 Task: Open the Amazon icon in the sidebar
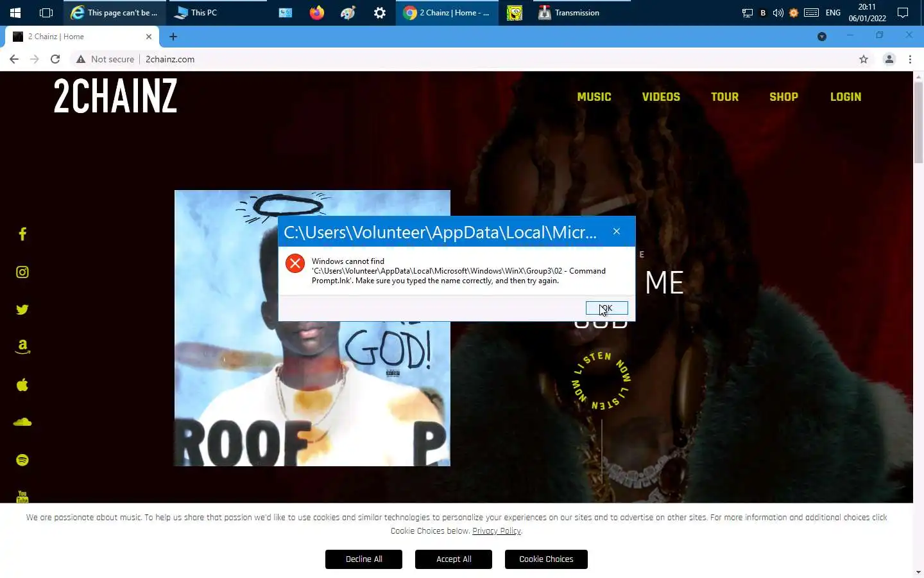22,347
